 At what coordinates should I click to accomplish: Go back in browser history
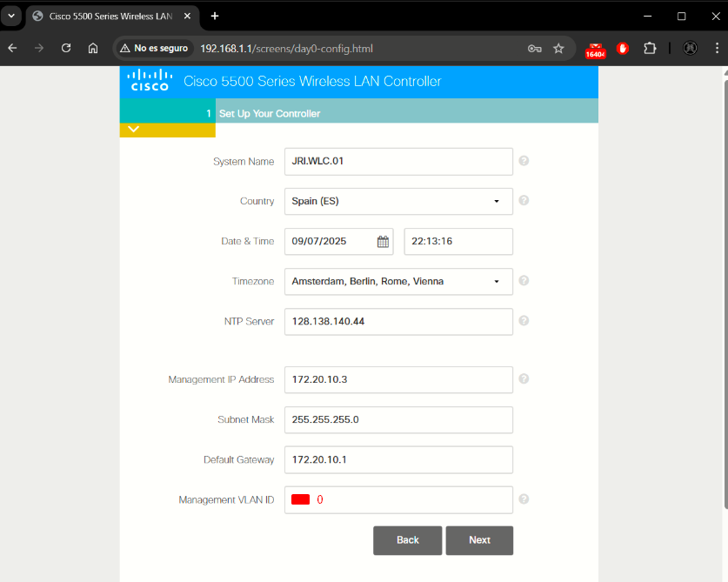coord(12,49)
